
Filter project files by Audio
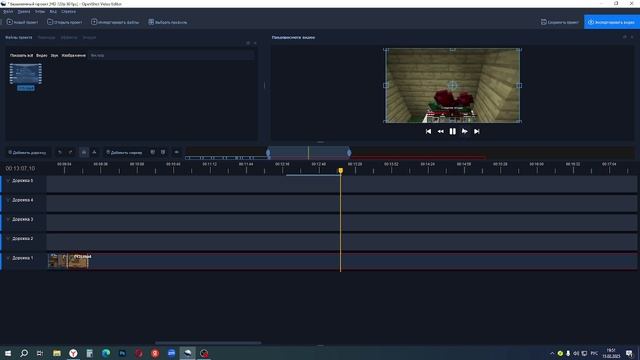[x=54, y=55]
